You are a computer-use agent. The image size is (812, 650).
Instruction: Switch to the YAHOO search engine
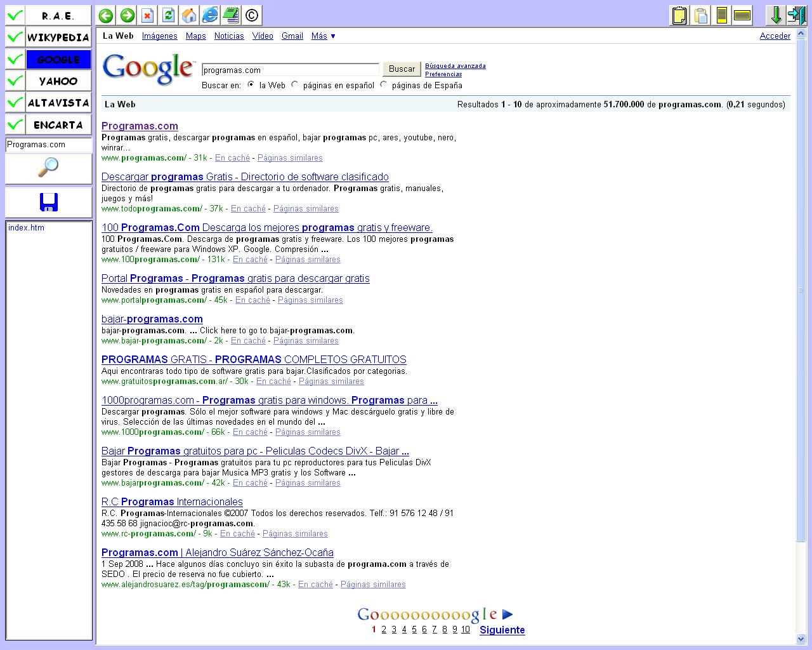[58, 81]
